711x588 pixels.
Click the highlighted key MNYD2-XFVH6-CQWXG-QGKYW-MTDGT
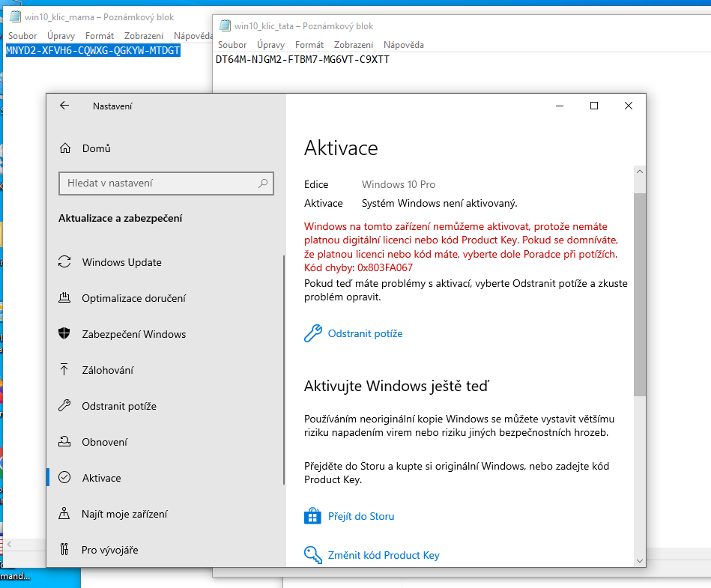tap(93, 50)
